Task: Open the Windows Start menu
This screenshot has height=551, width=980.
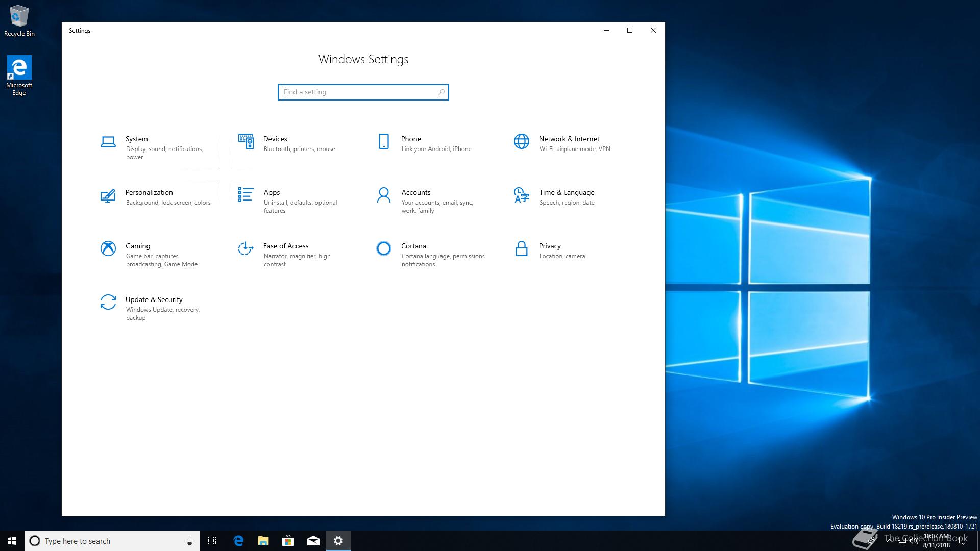Action: [x=12, y=541]
